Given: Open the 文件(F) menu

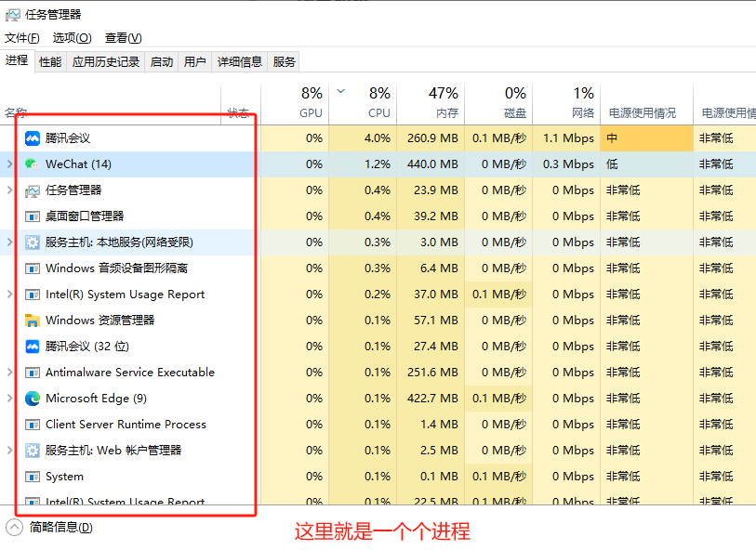Looking at the screenshot, I should pyautogui.click(x=21, y=37).
